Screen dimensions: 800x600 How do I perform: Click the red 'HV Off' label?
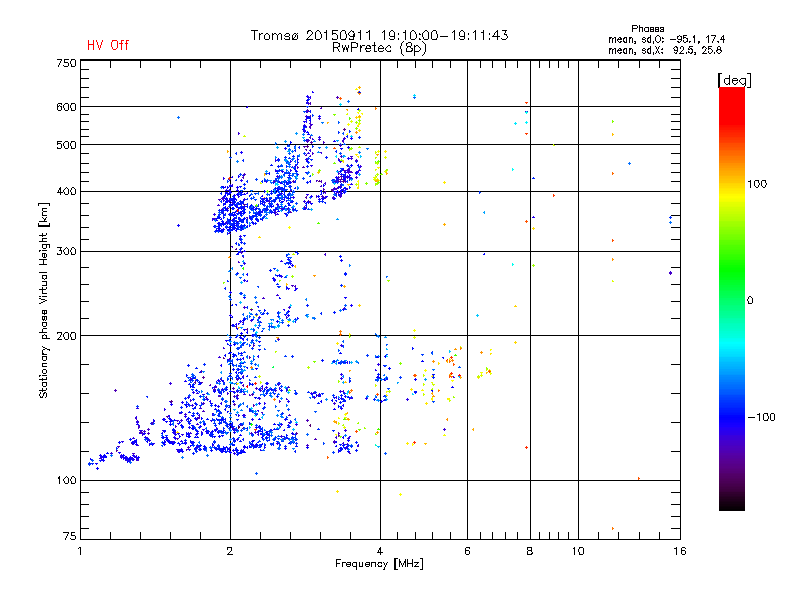click(108, 45)
